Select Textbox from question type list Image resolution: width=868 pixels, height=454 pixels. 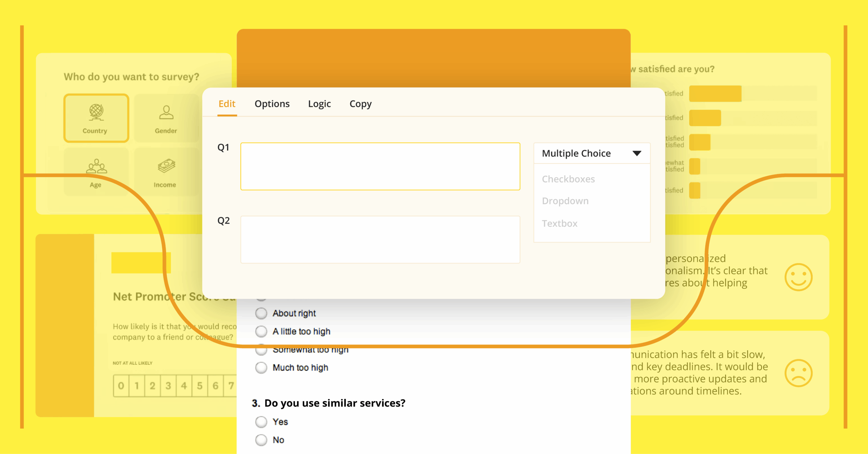point(559,223)
